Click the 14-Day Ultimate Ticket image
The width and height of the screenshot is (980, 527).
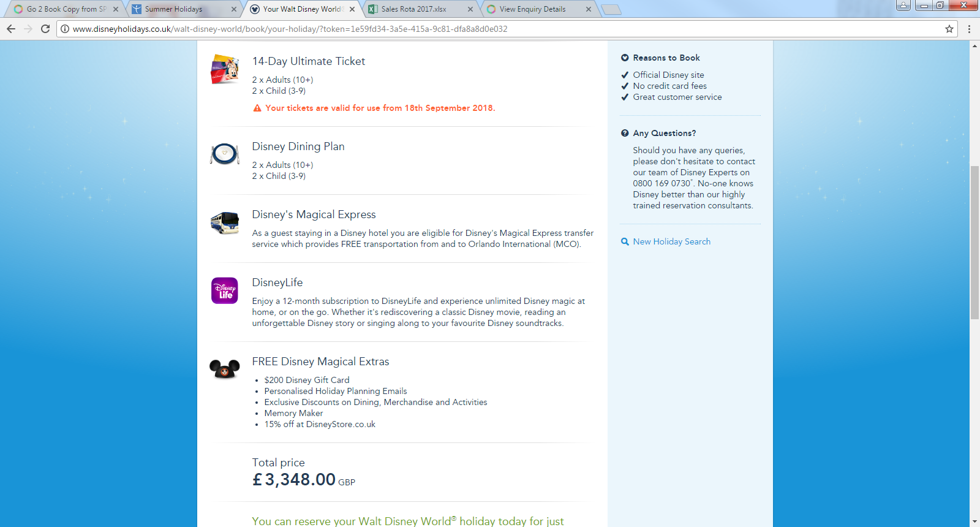click(225, 69)
